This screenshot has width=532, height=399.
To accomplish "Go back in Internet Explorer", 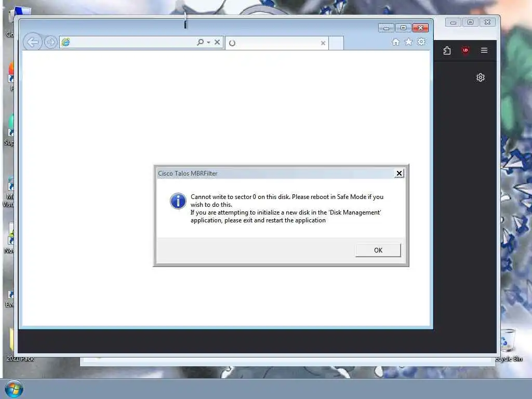I will [33, 43].
